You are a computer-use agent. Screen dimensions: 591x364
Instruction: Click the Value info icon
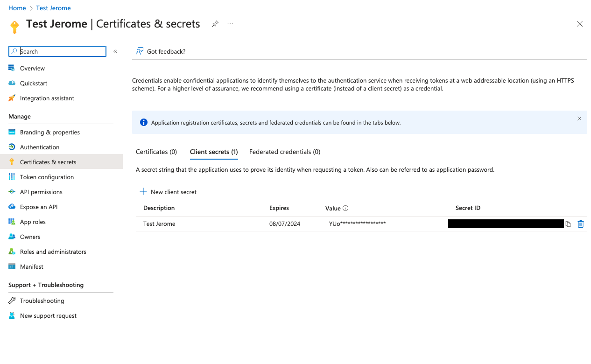[345, 208]
